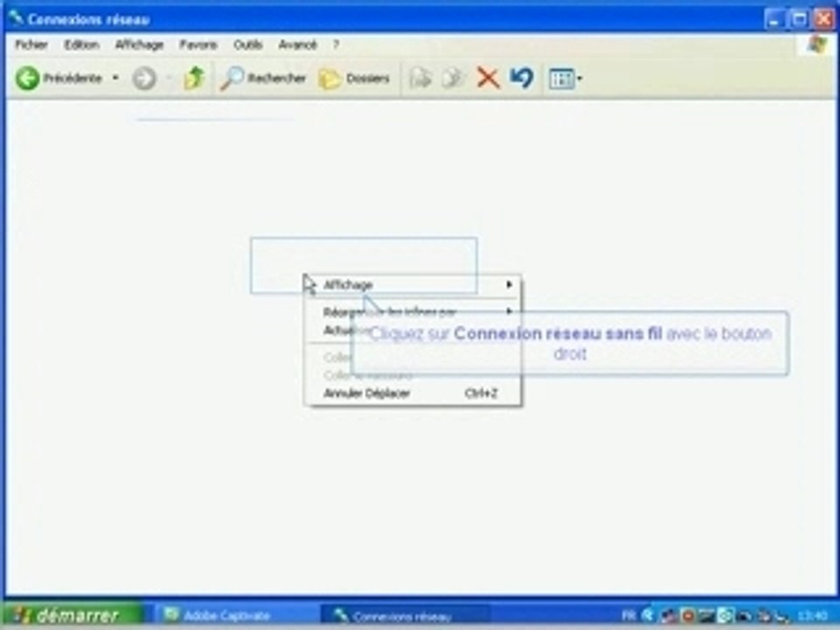Open the Outils menu
This screenshot has height=630, width=840.
(248, 45)
